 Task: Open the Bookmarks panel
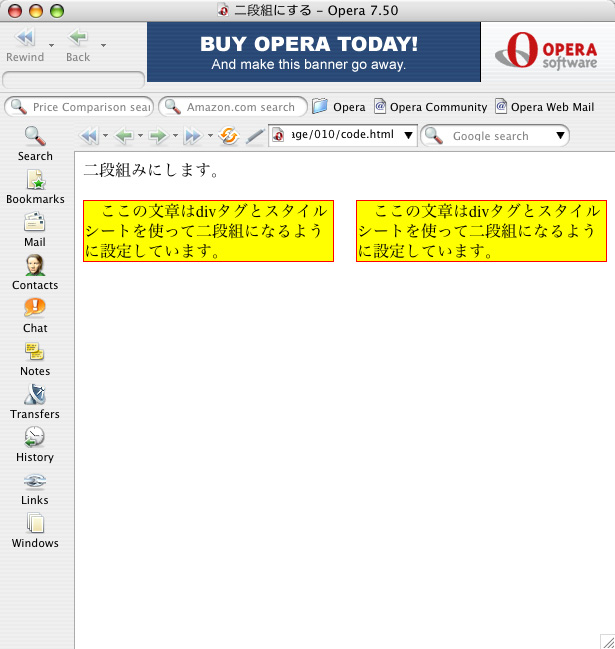pos(35,187)
